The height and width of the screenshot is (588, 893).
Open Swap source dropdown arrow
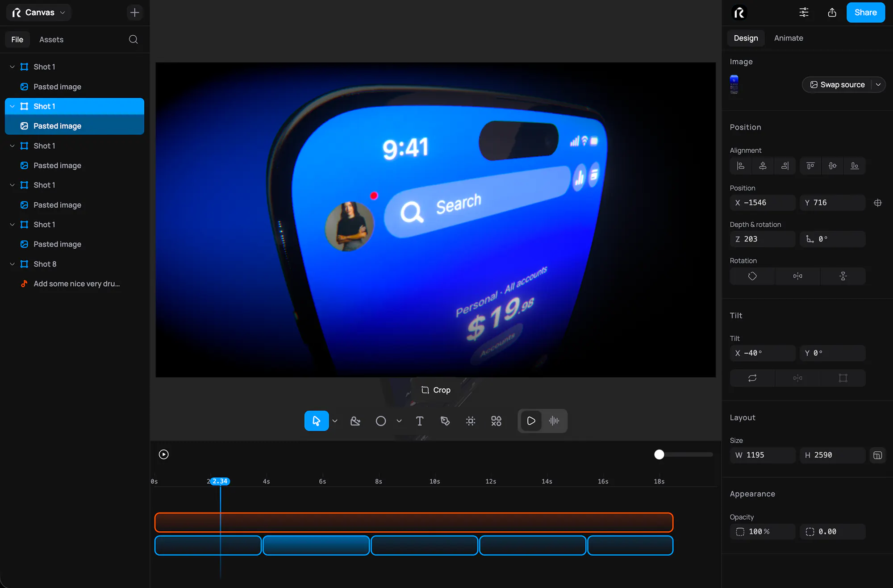[x=878, y=85]
